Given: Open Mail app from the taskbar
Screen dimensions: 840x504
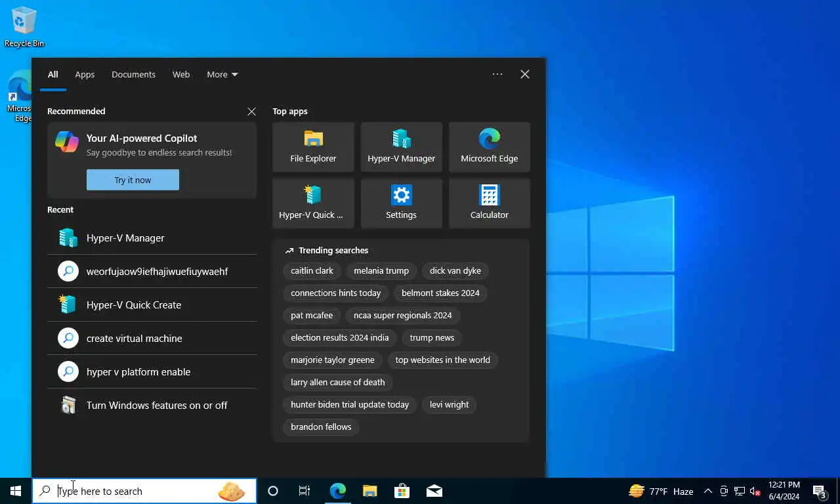Looking at the screenshot, I should (434, 491).
